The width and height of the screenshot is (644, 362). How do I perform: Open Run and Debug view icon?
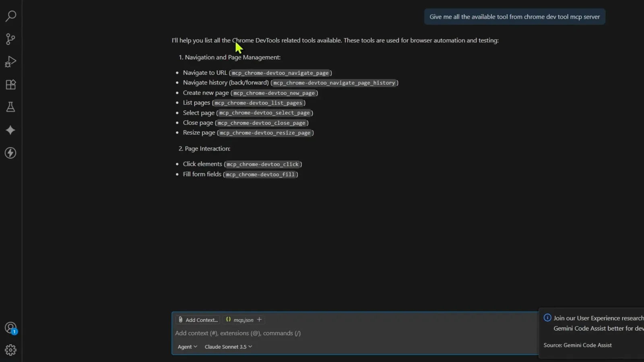coord(11,62)
